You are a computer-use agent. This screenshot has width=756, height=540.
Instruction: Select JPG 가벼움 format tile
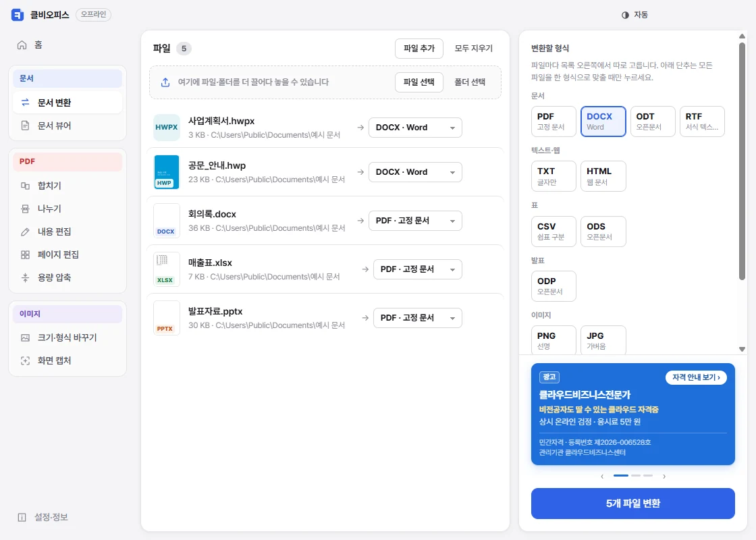click(603, 340)
